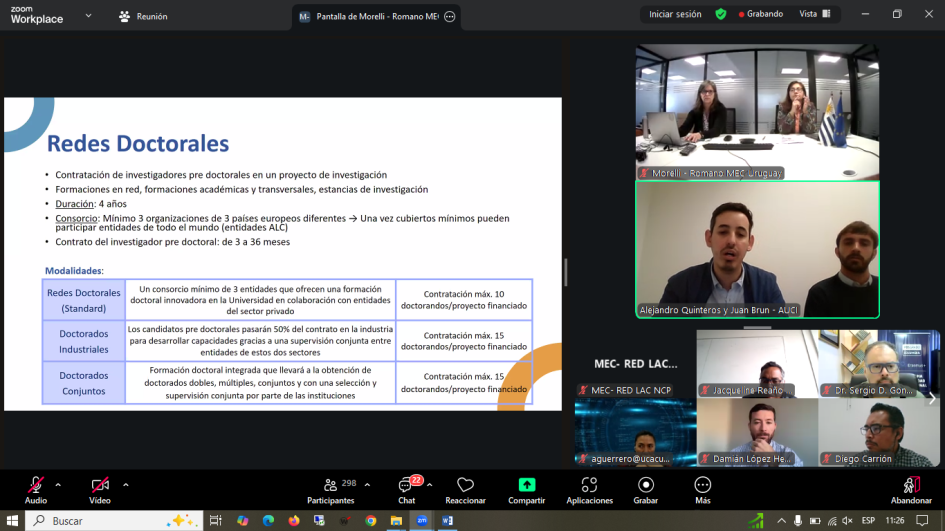Image resolution: width=945 pixels, height=531 pixels.
Task: Turn on the camera with Video button
Action: tap(100, 487)
